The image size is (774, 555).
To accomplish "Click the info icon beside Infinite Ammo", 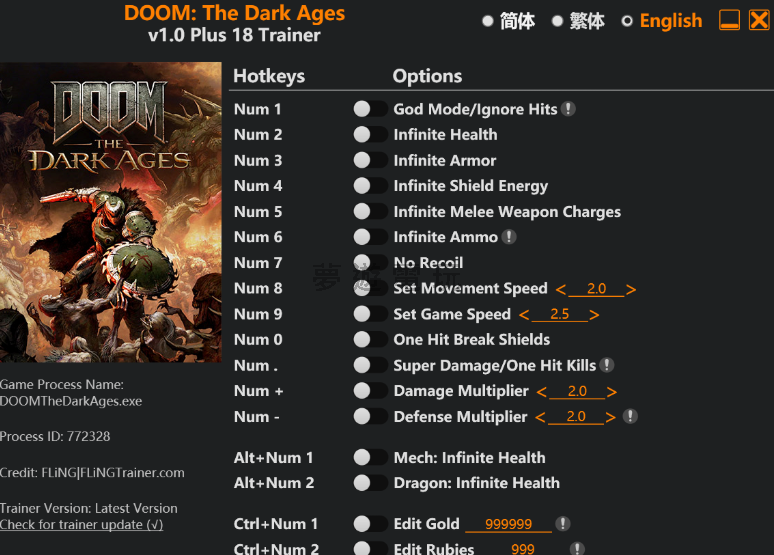I will 509,237.
